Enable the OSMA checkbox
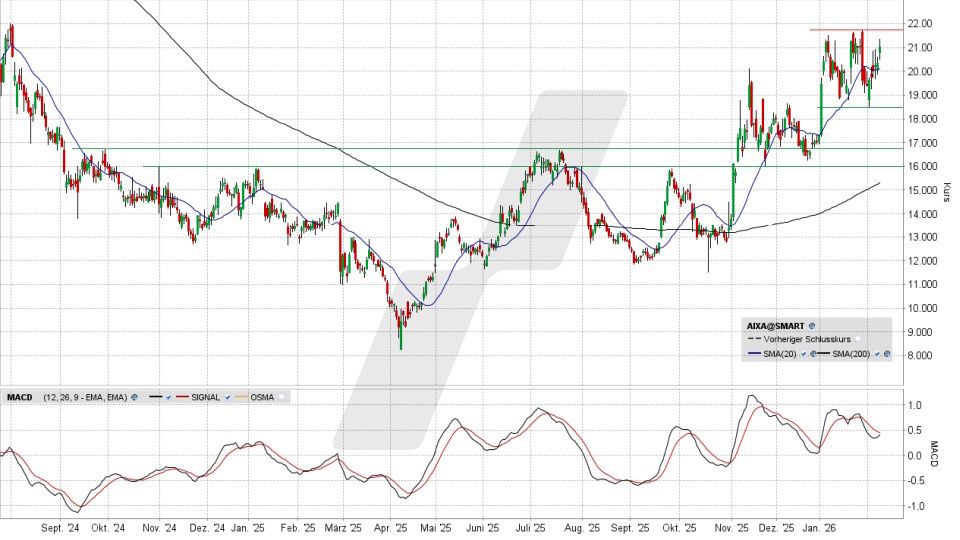The image size is (960, 540). (x=283, y=397)
